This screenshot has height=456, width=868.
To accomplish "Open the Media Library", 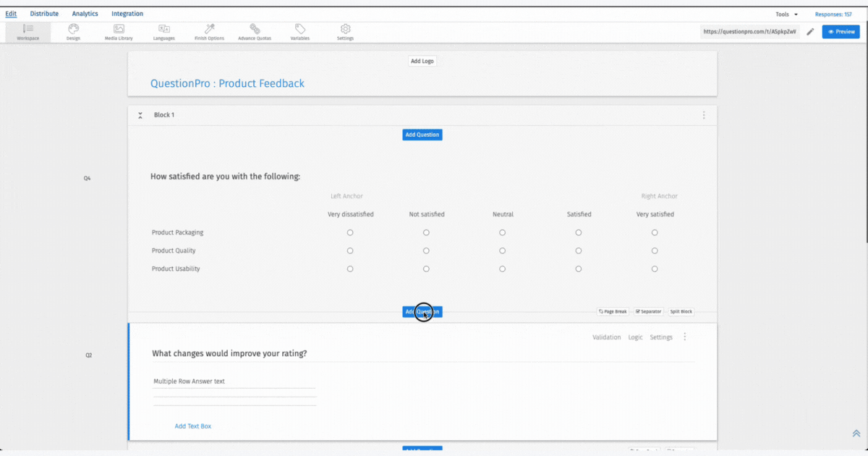I will (x=119, y=31).
